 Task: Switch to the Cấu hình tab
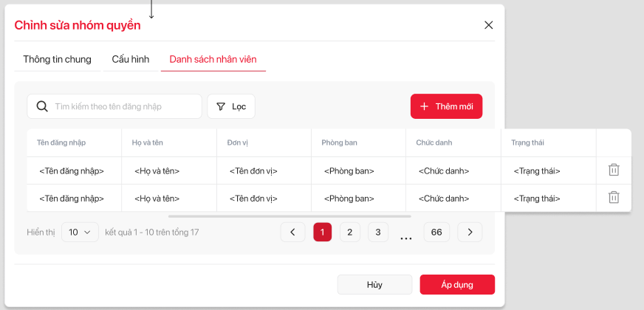coord(130,59)
